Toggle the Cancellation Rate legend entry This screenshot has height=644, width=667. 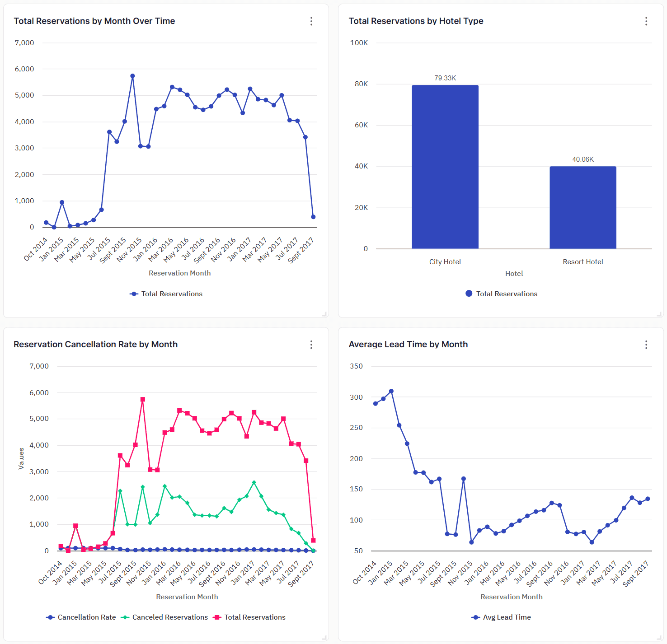[x=81, y=617]
